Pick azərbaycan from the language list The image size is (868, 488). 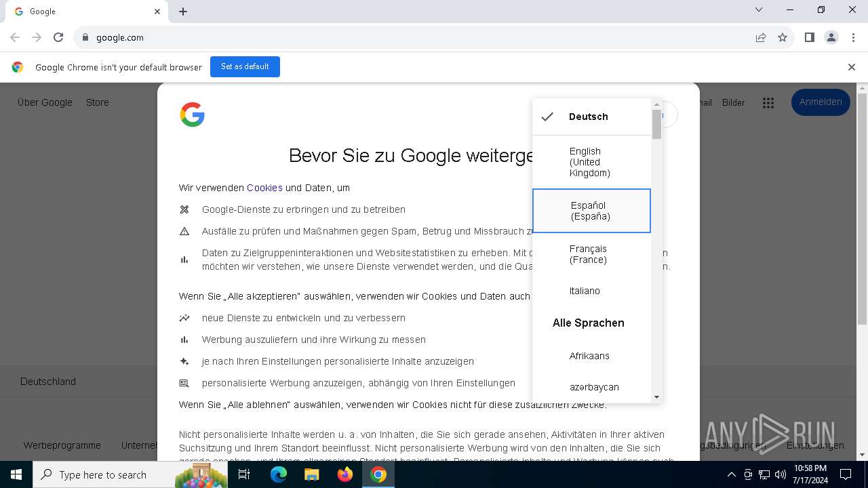591,387
